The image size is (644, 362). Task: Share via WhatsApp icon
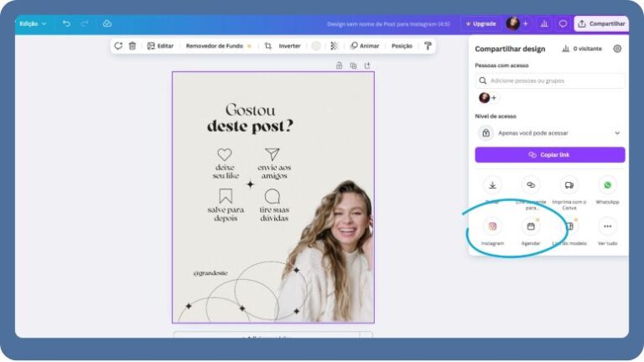click(607, 185)
